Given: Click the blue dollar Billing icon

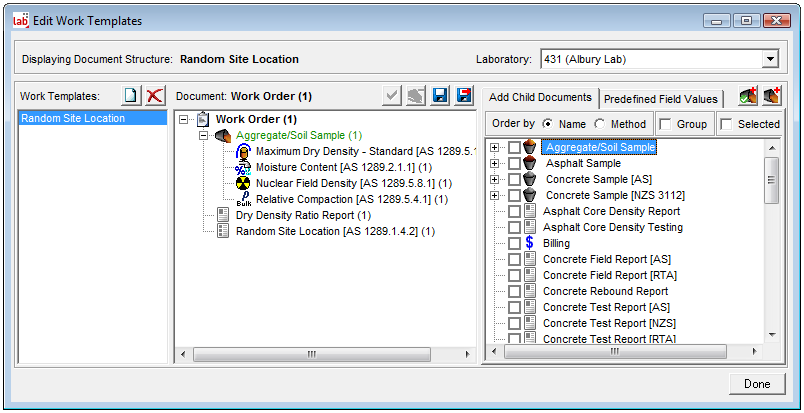Looking at the screenshot, I should [x=530, y=243].
